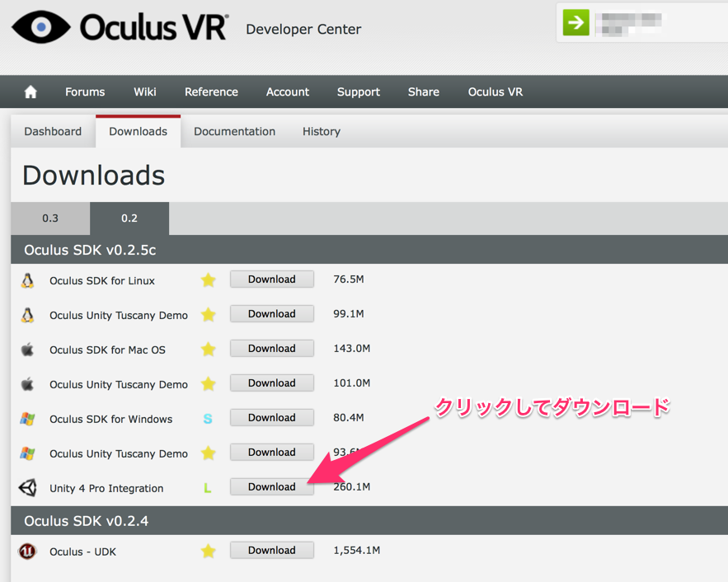The image size is (728, 582).
Task: Click the Oculus VR eye logo
Action: point(41,27)
